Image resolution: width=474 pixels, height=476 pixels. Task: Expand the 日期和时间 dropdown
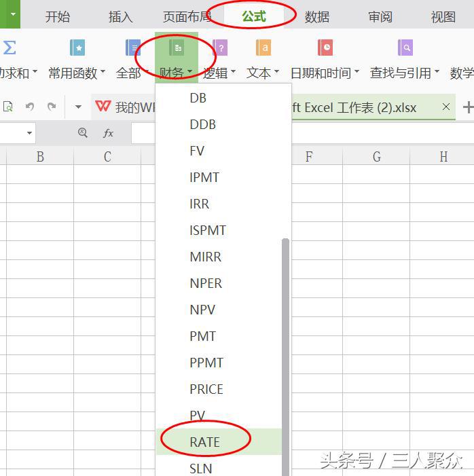tap(357, 72)
